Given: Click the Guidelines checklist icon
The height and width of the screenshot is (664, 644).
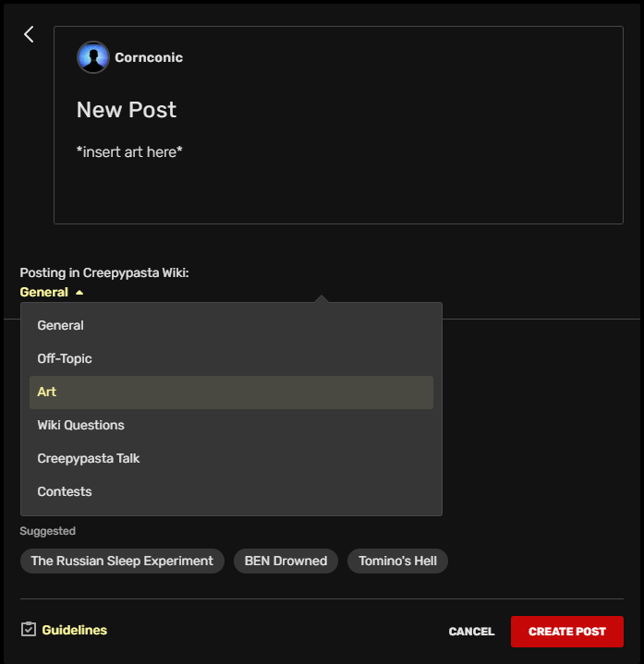Looking at the screenshot, I should coord(29,629).
